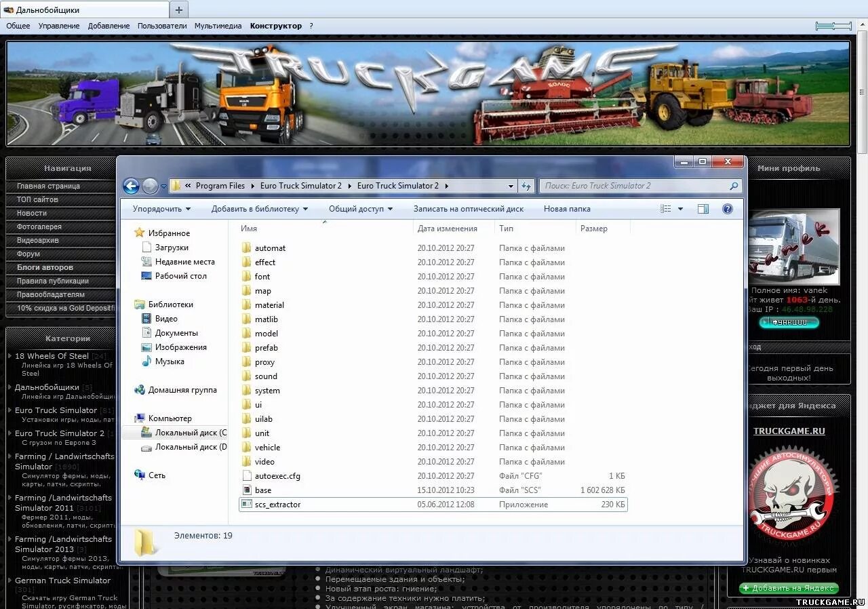
Task: Open the Упорядочить dropdown menu
Action: pyautogui.click(x=161, y=209)
